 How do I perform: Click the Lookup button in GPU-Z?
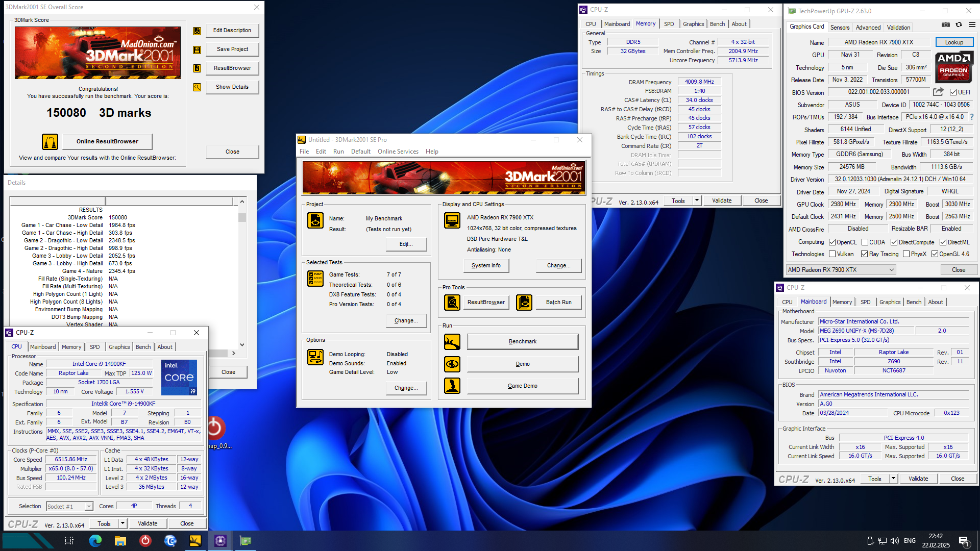[954, 42]
